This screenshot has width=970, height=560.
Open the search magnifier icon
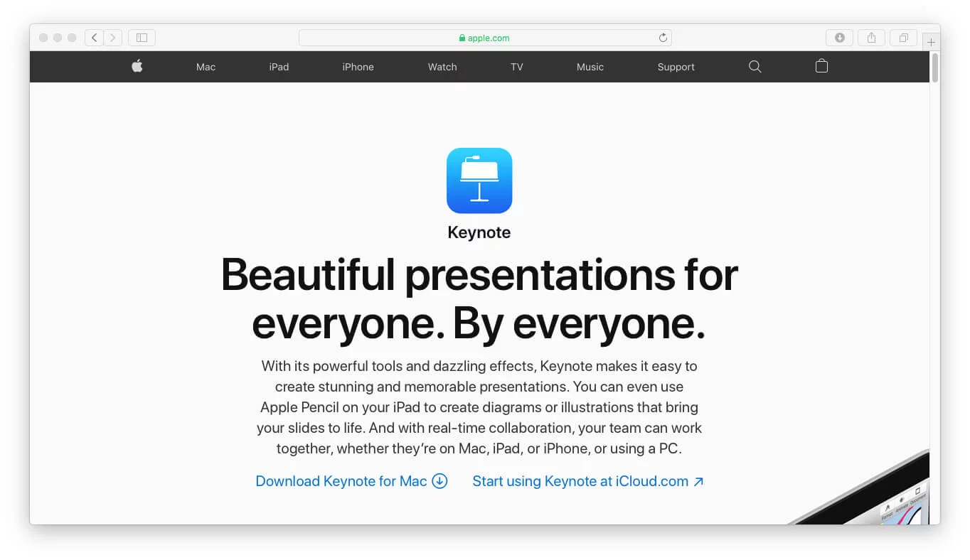755,67
